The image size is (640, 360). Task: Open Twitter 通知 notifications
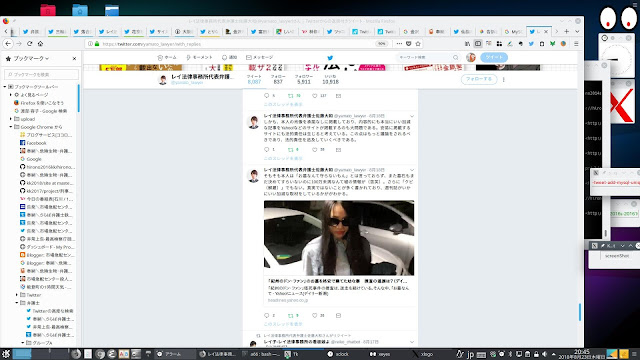(229, 58)
